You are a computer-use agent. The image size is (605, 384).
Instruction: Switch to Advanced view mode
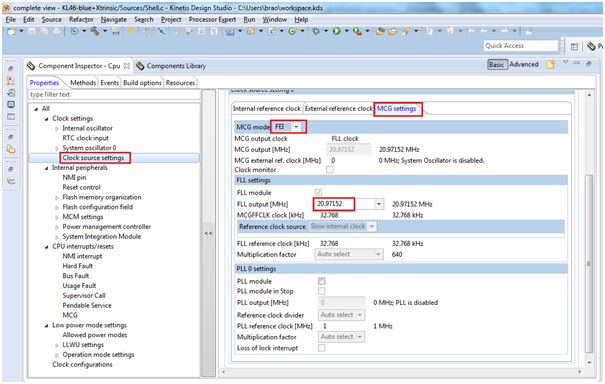pos(524,64)
